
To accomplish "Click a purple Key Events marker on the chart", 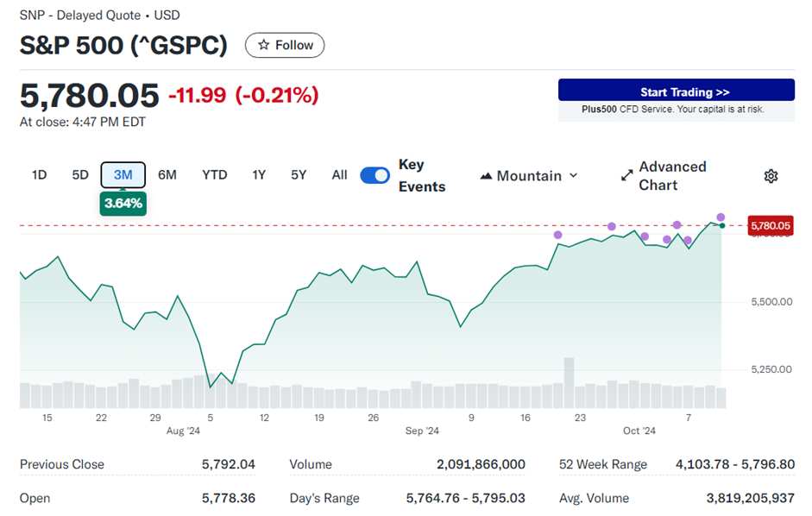I will 612,226.
